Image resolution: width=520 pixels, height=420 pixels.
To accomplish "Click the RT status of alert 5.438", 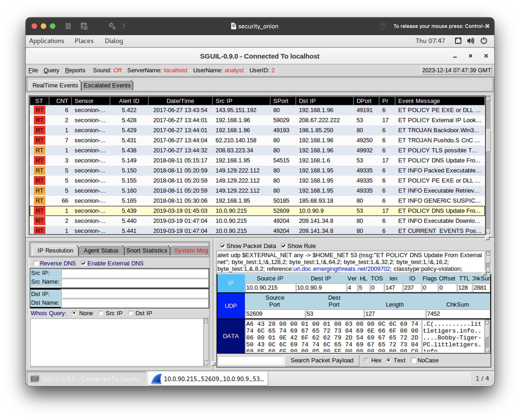I will (39, 150).
